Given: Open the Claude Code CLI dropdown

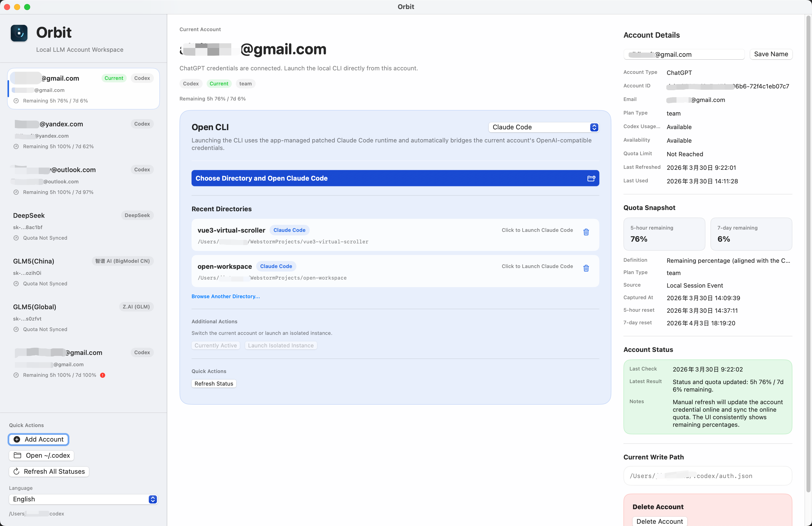Looking at the screenshot, I should click(x=544, y=127).
